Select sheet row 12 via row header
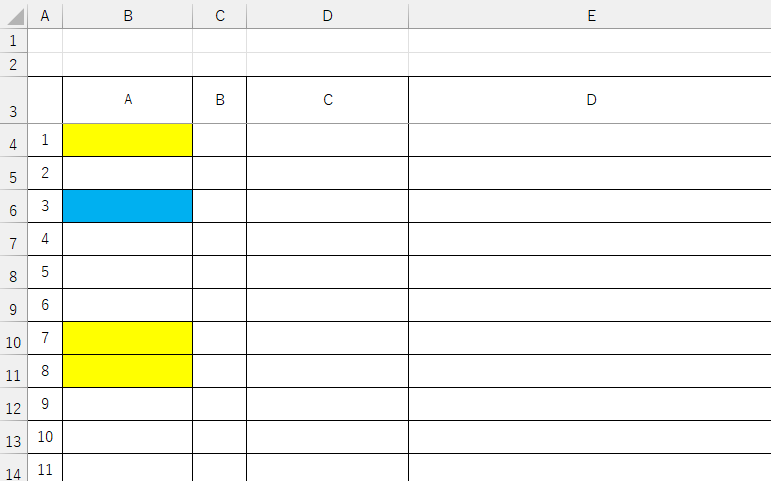771x481 pixels. tap(13, 410)
